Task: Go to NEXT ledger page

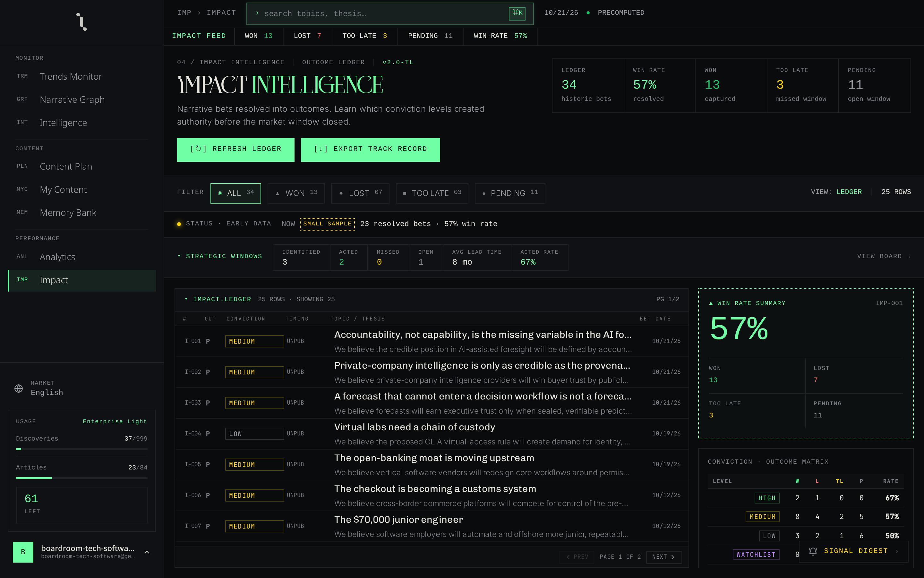Action: tap(663, 557)
